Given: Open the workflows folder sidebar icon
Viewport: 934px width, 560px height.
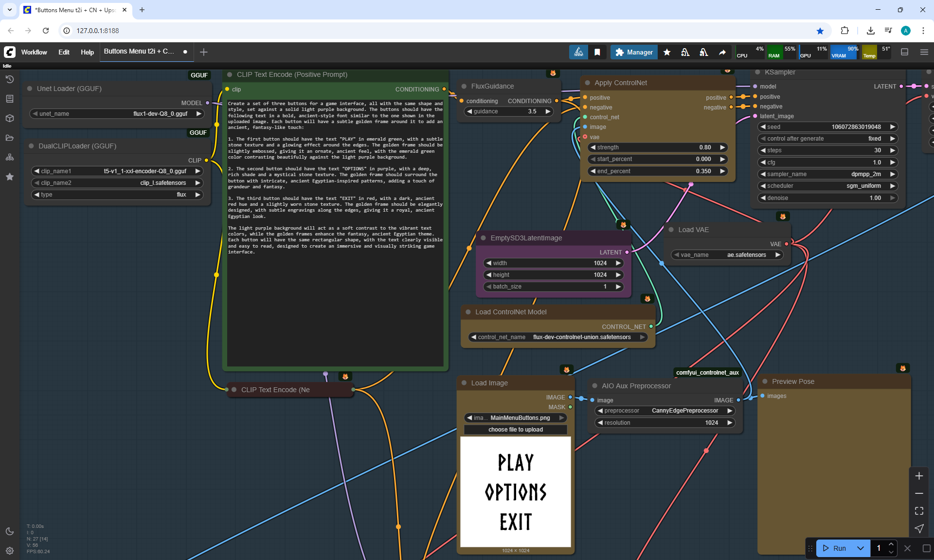Looking at the screenshot, I should [10, 138].
